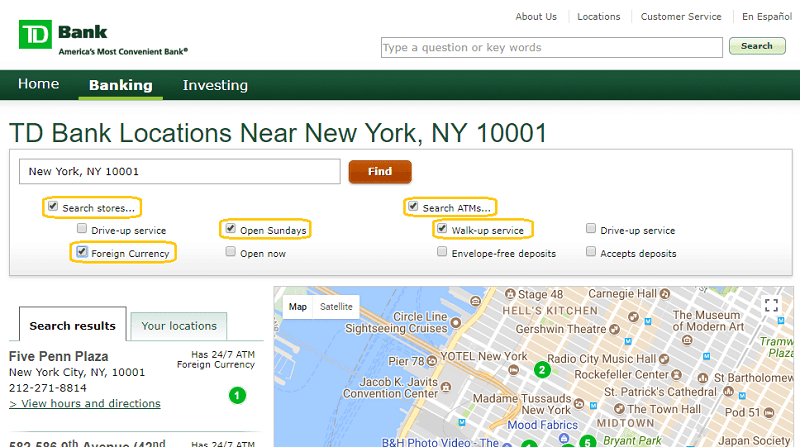Open View hours and directions link
The height and width of the screenshot is (447, 800).
pos(85,403)
